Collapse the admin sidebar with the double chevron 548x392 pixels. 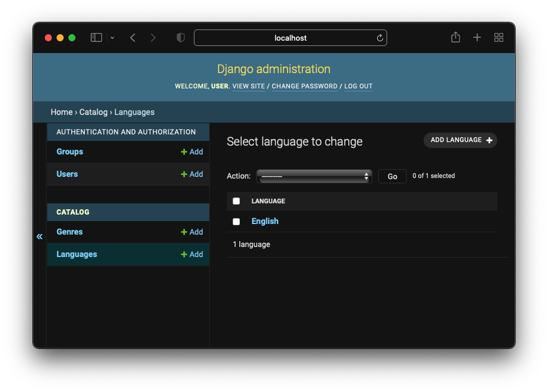tap(39, 237)
